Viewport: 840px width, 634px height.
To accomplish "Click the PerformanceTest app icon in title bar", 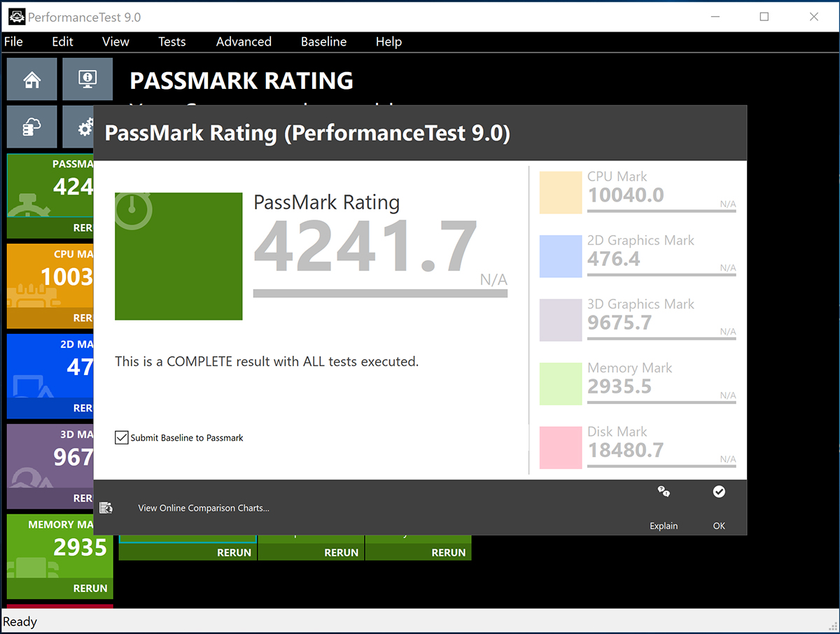I will [17, 16].
